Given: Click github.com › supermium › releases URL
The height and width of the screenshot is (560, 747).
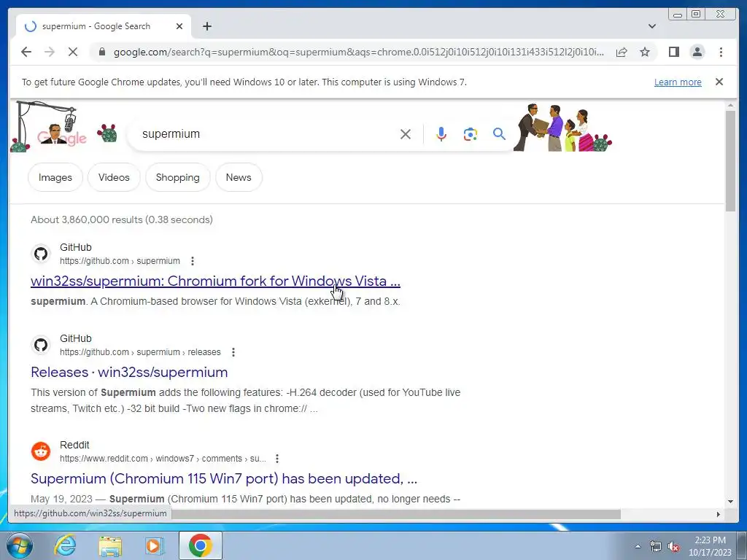Looking at the screenshot, I should (140, 352).
